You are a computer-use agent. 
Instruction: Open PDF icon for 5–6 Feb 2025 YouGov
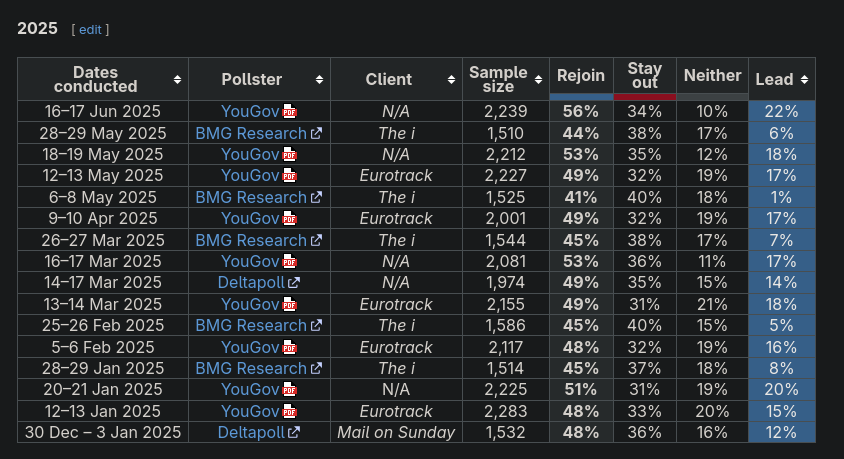point(290,348)
